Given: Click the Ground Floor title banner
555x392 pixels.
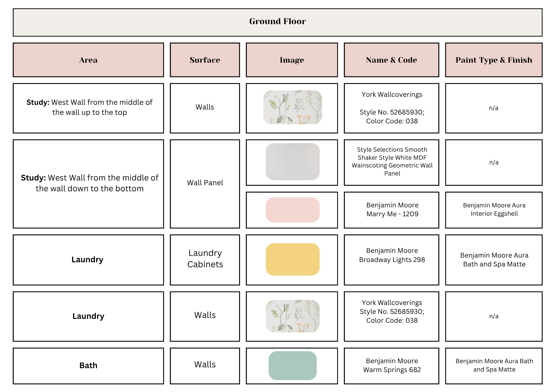Looking at the screenshot, I should tap(277, 22).
